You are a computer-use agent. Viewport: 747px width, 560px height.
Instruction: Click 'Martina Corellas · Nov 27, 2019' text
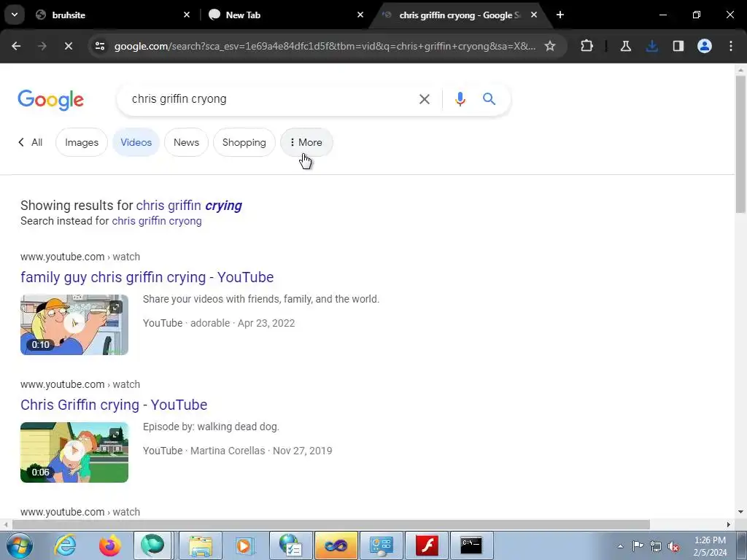pos(261,451)
